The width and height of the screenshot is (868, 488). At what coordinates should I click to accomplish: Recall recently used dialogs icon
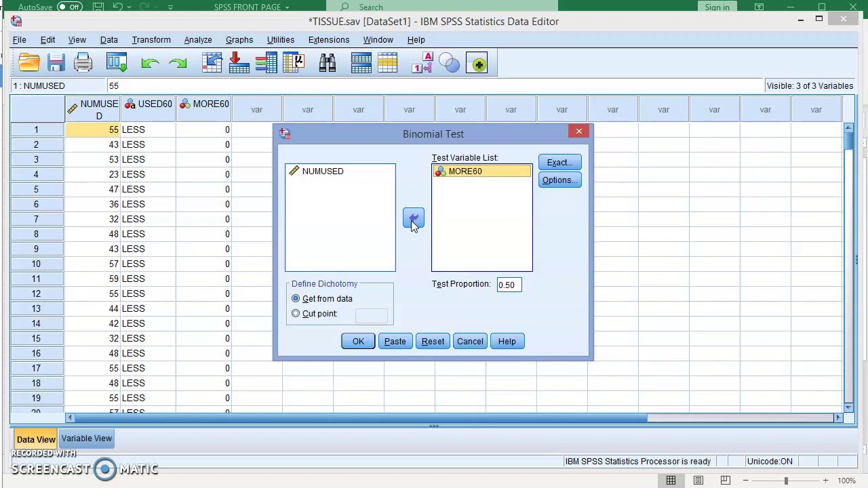click(117, 64)
